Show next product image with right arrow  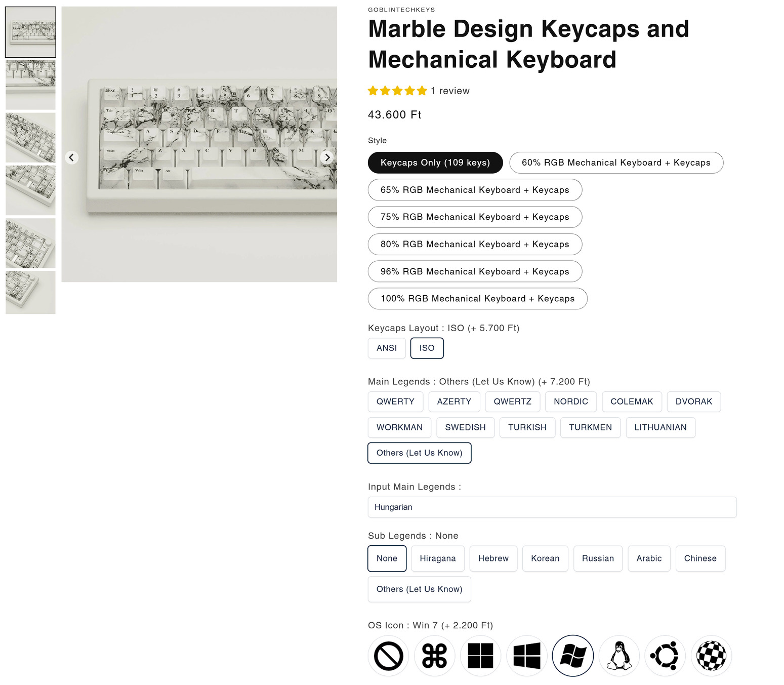327,157
